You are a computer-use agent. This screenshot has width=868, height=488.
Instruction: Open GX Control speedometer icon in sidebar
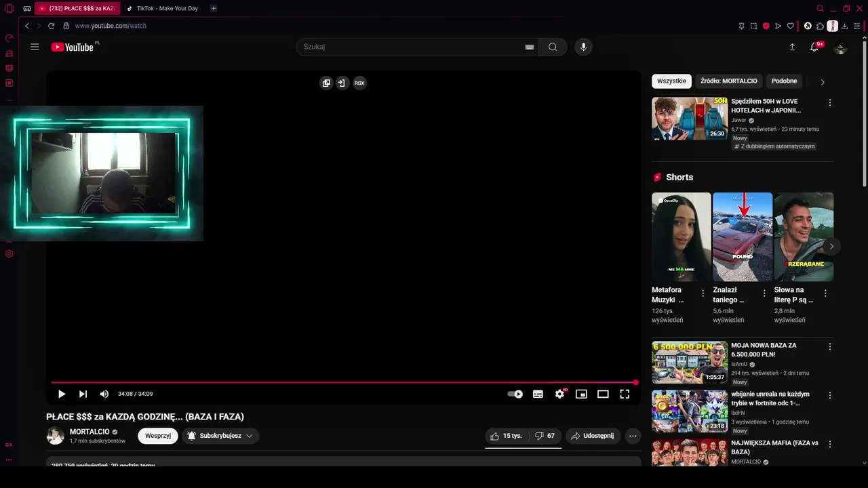tap(9, 39)
